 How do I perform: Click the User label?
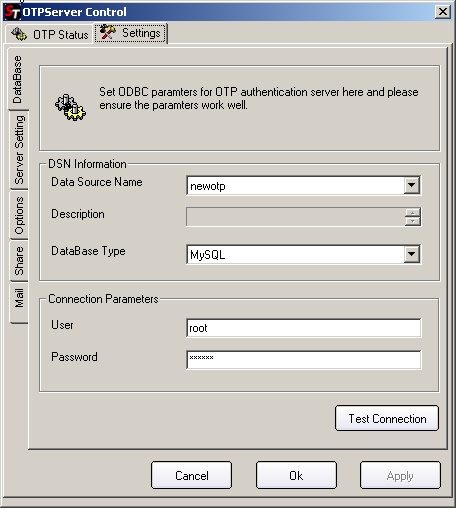62,325
